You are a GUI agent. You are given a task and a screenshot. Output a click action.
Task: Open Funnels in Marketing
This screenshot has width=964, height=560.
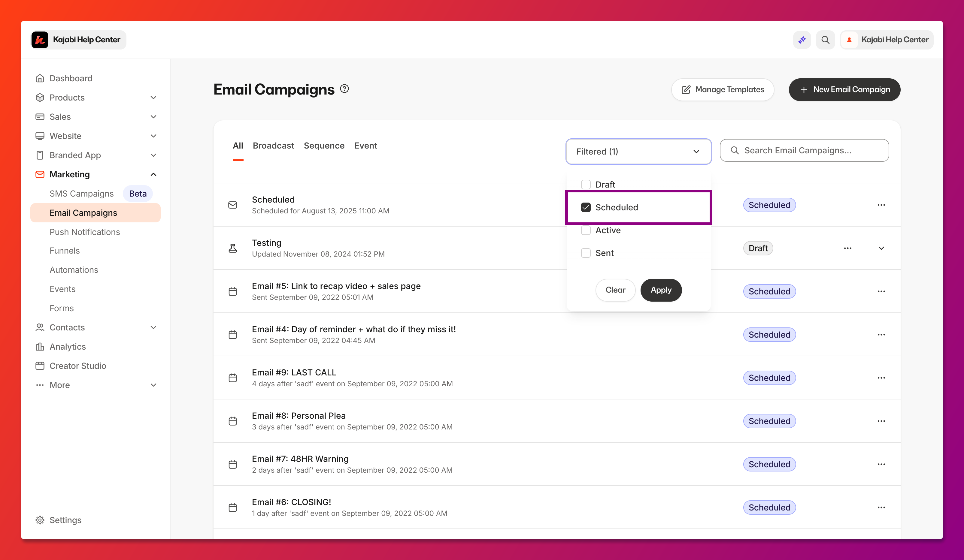[x=65, y=250]
